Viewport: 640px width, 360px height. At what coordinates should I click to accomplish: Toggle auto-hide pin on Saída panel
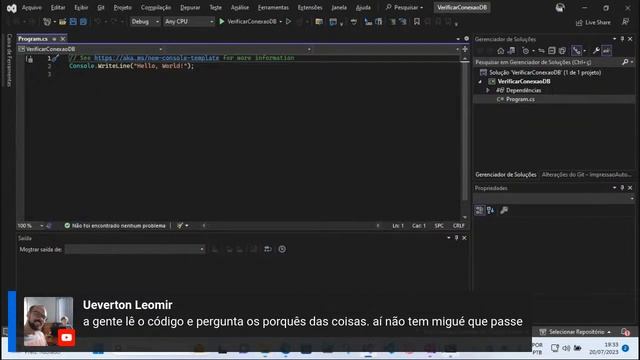457,238
